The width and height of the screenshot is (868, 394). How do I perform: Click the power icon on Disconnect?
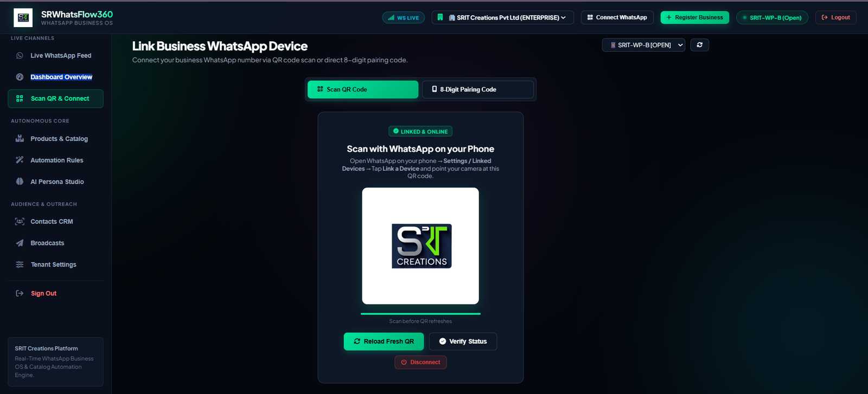tap(404, 362)
